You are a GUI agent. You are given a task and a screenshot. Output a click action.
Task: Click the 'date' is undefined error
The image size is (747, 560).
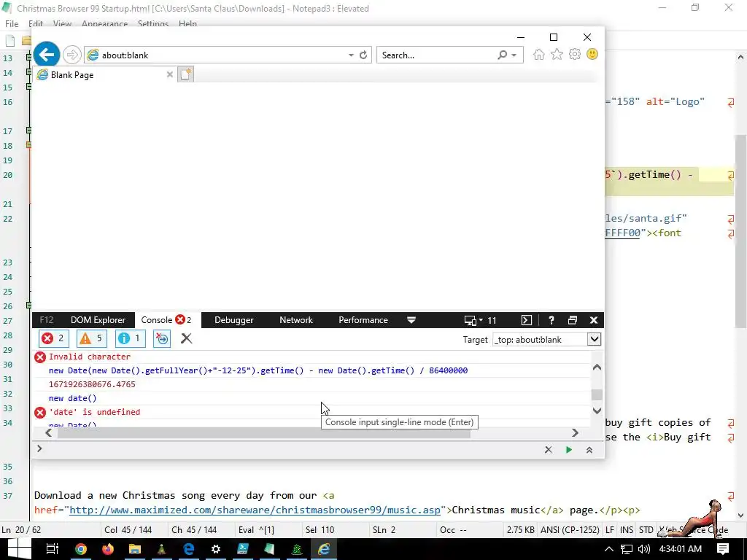(94, 412)
